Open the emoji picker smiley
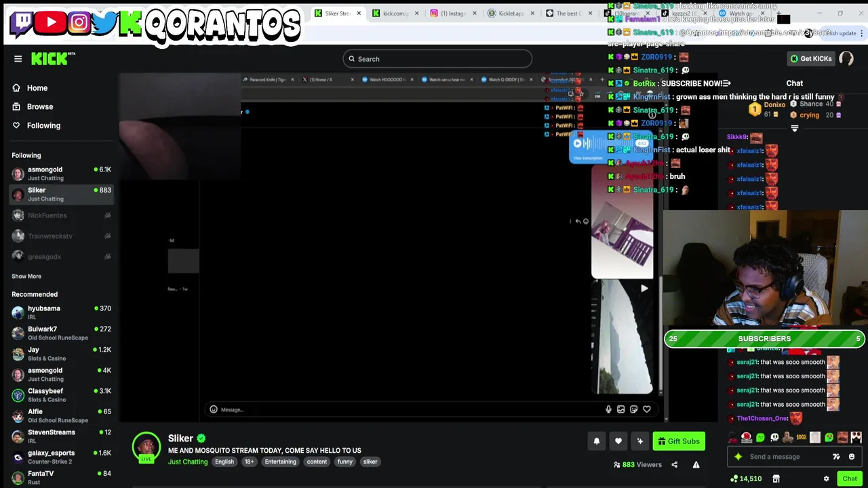 (x=852, y=457)
